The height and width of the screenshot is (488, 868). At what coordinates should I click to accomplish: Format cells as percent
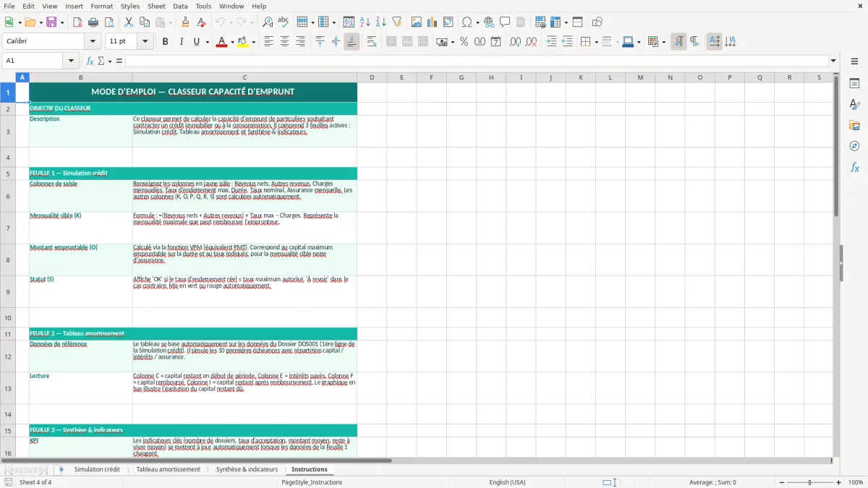(x=464, y=42)
